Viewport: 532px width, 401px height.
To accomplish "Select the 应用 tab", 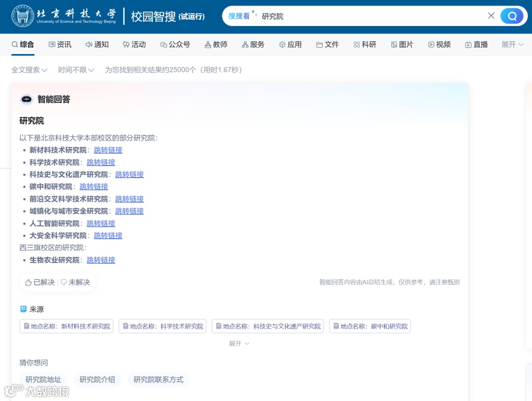I will point(291,44).
